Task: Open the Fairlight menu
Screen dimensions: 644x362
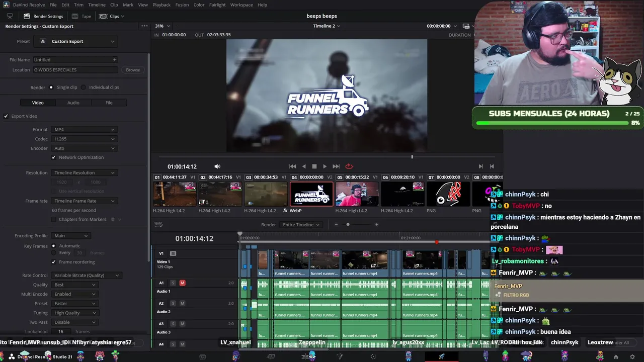Action: [x=217, y=5]
